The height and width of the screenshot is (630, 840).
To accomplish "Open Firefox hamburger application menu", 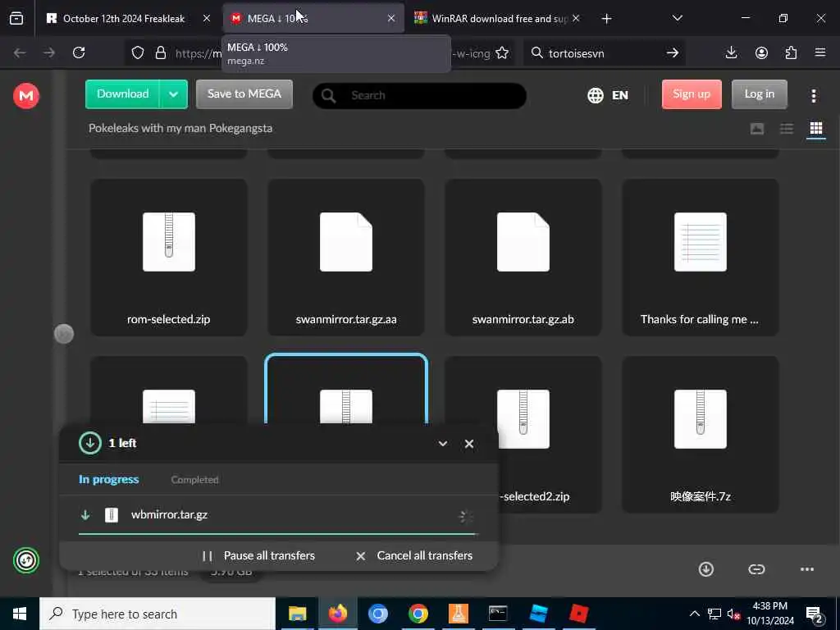I will tap(820, 52).
